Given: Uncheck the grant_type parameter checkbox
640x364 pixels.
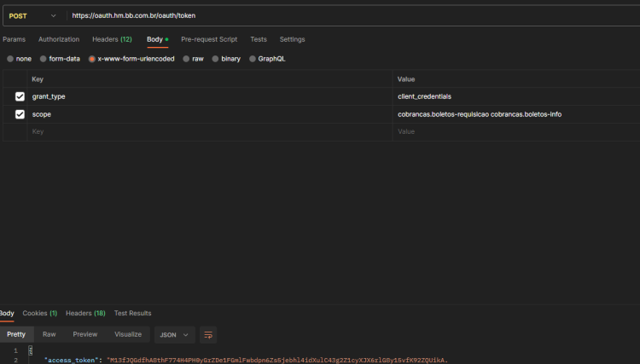Looking at the screenshot, I should point(20,96).
